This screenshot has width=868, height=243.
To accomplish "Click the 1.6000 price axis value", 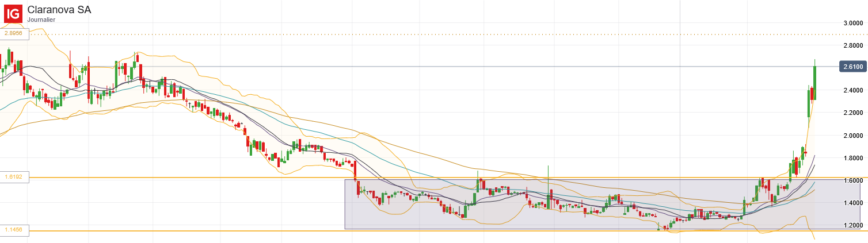I will coord(853,180).
